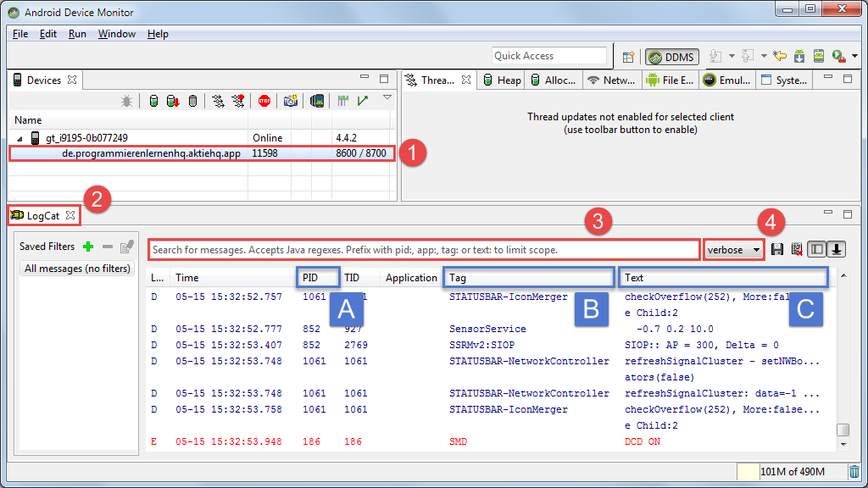Click the Quick Access search field
This screenshot has width=868, height=488.
(x=548, y=56)
